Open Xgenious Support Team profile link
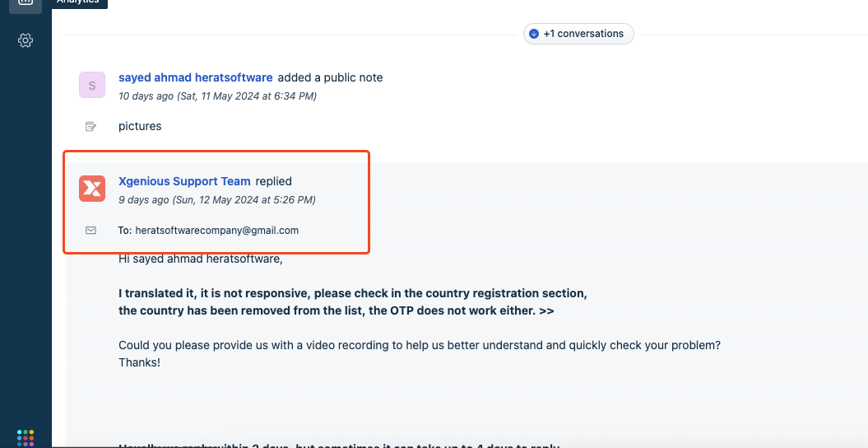This screenshot has height=448, width=868. (184, 181)
